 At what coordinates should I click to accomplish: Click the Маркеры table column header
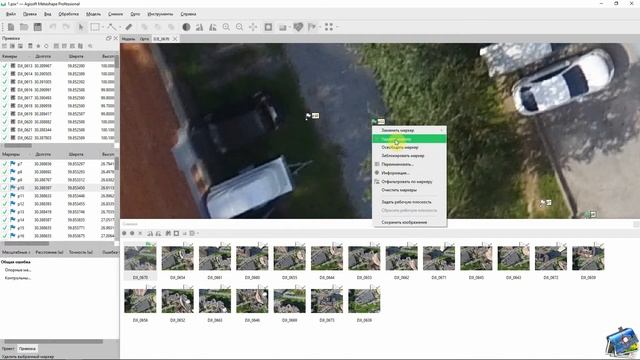11,154
